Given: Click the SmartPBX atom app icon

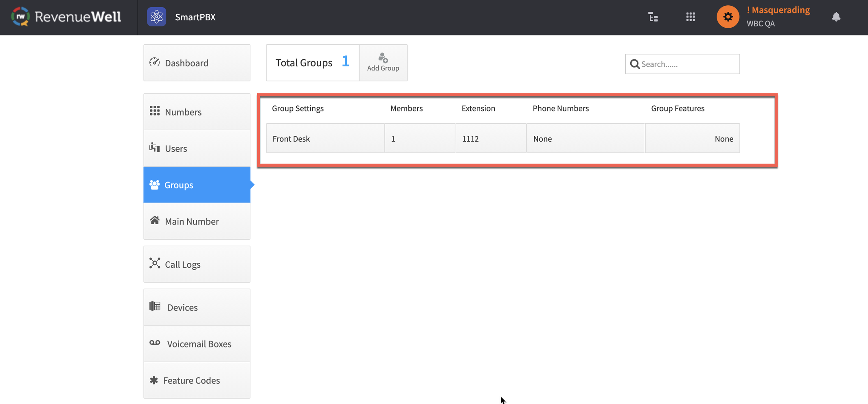Looking at the screenshot, I should (156, 17).
